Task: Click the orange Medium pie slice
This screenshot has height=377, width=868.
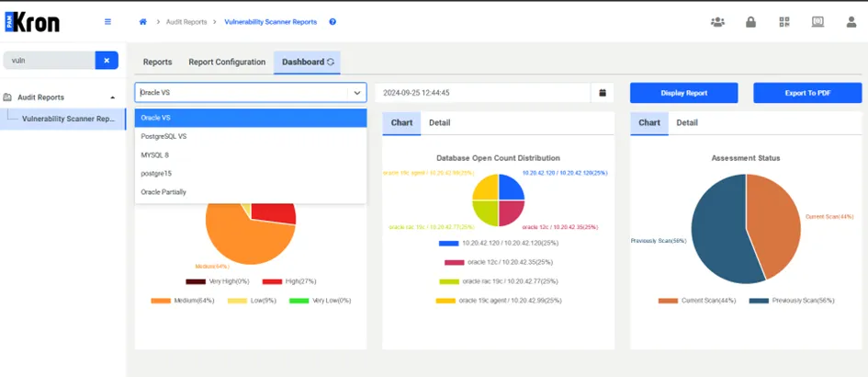Action: [x=243, y=239]
